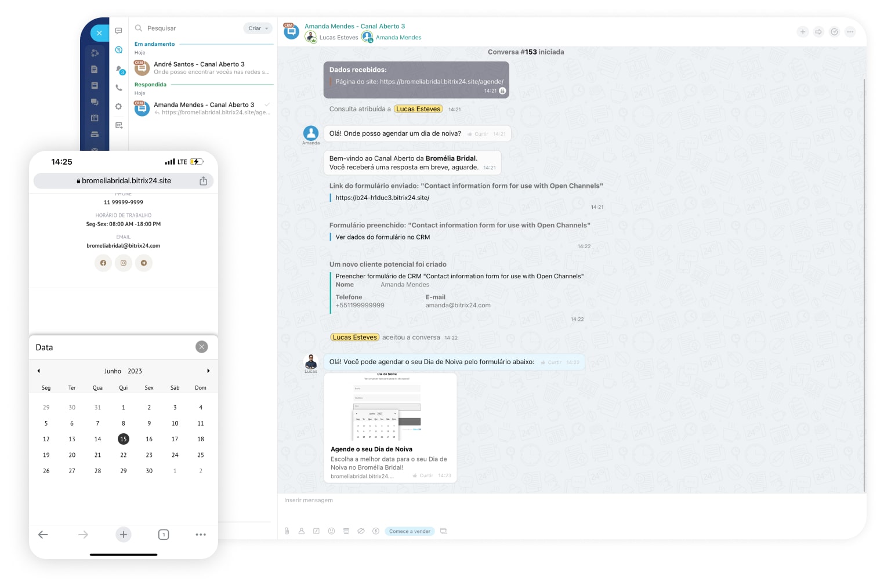Transfer conversation using the arrow icon
Viewport: 884px width, 588px height.
[x=818, y=32]
